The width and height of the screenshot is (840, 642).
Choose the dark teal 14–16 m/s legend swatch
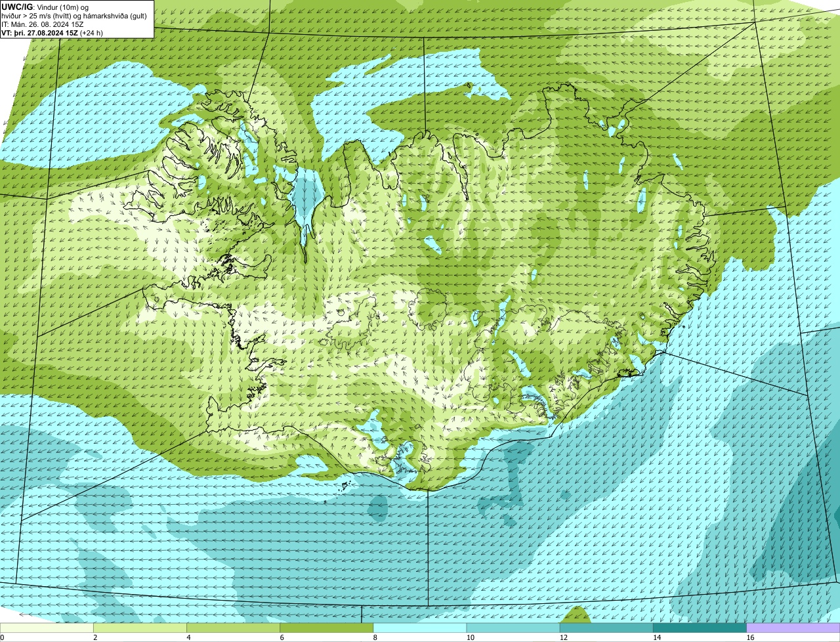(x=700, y=628)
